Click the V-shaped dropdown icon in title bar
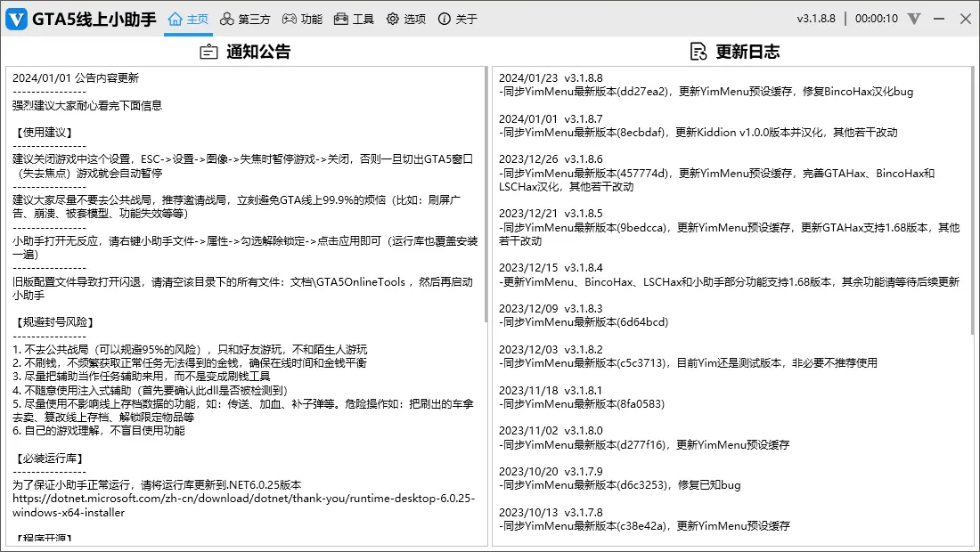Viewport: 980px width, 552px height. (x=914, y=19)
